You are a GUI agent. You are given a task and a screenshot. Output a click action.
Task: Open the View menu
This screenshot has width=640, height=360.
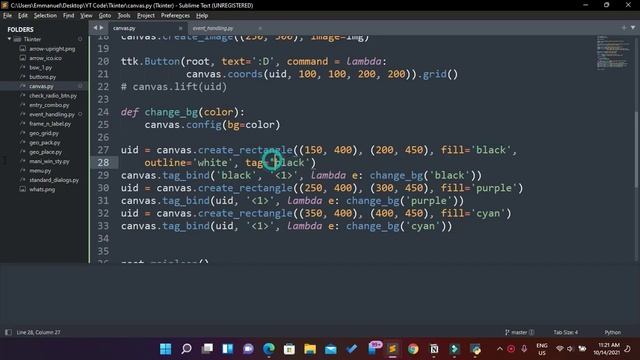(86, 16)
